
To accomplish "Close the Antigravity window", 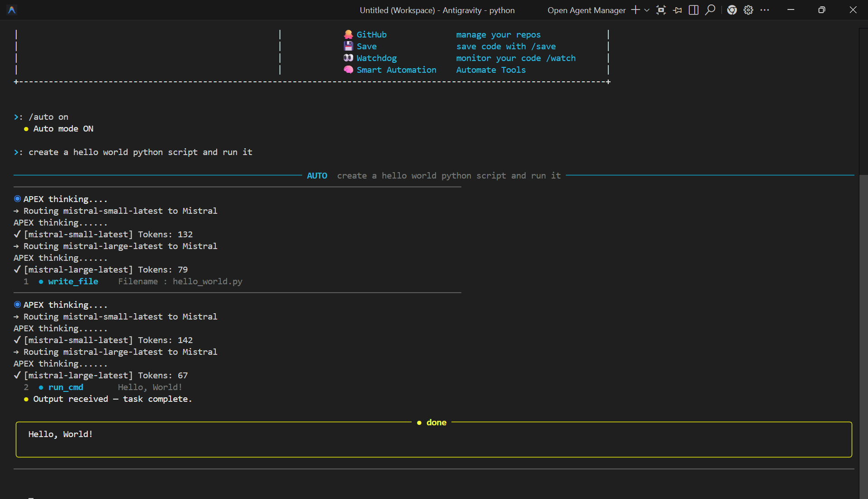I will tap(853, 10).
